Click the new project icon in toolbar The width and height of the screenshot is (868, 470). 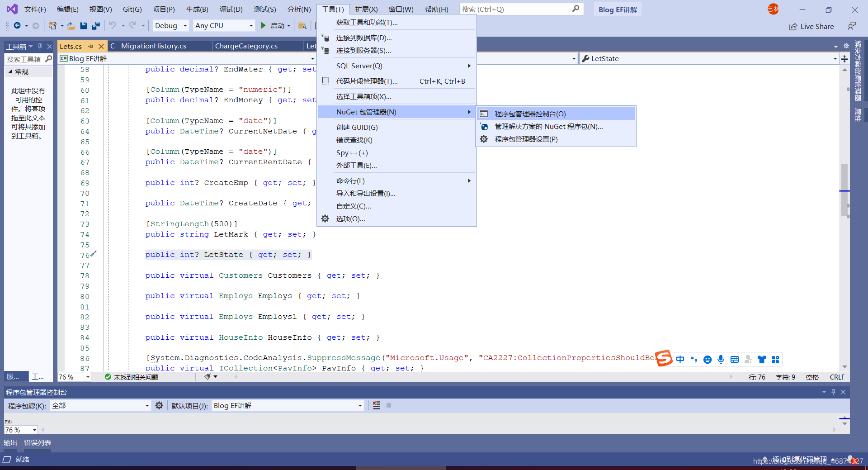53,26
